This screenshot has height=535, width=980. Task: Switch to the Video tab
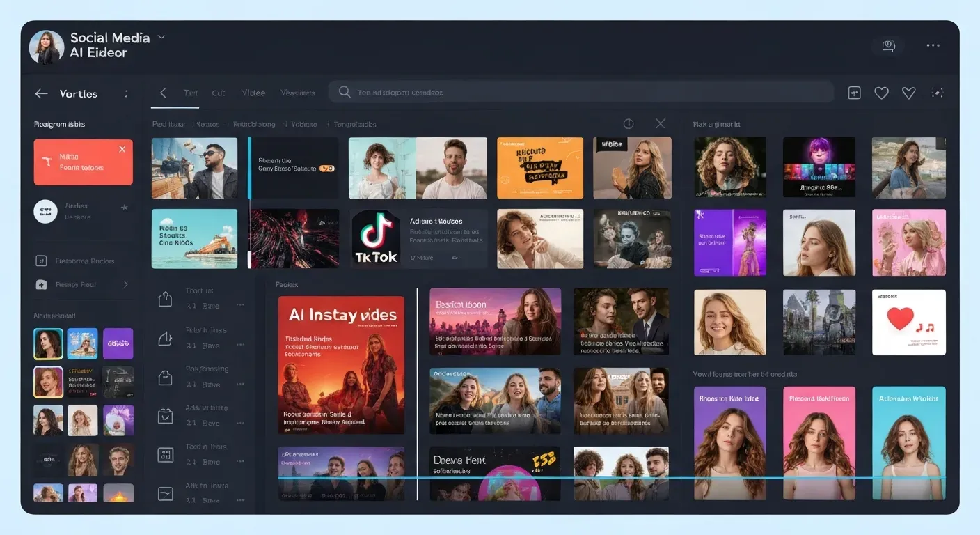tap(253, 93)
